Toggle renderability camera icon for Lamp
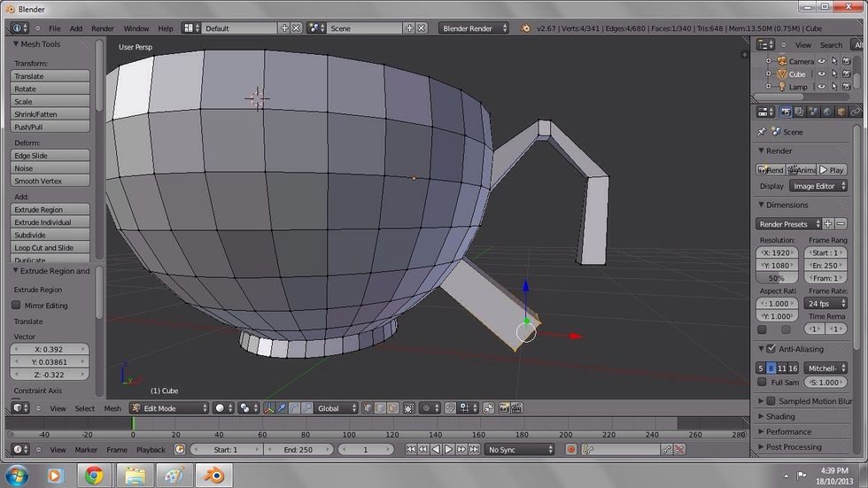Image resolution: width=868 pixels, height=488 pixels. 847,87
